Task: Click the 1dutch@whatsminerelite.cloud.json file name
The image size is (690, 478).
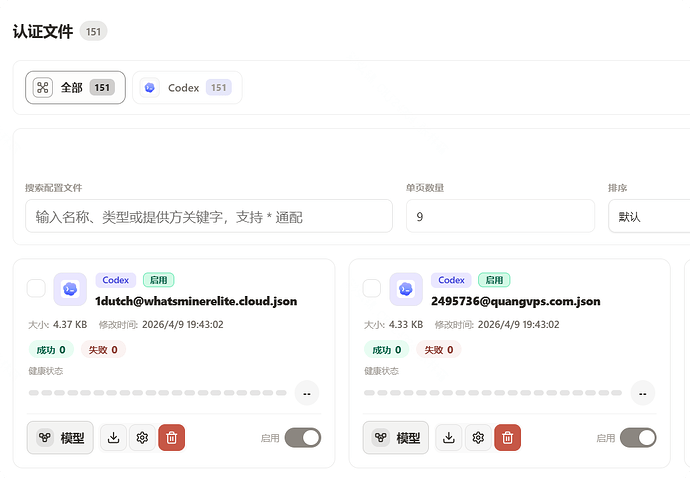Action: tap(196, 301)
